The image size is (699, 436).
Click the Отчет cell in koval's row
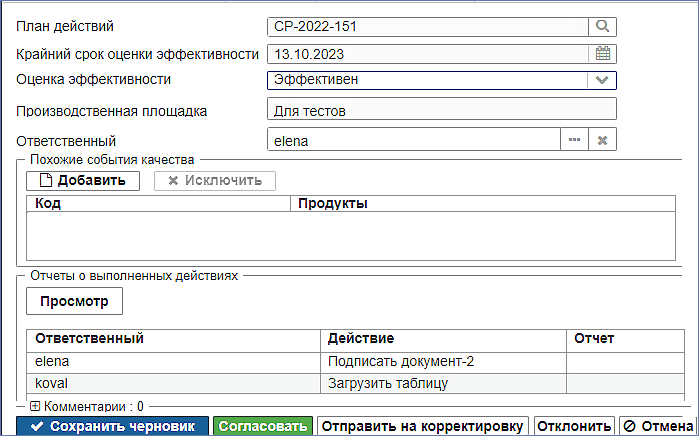point(625,383)
